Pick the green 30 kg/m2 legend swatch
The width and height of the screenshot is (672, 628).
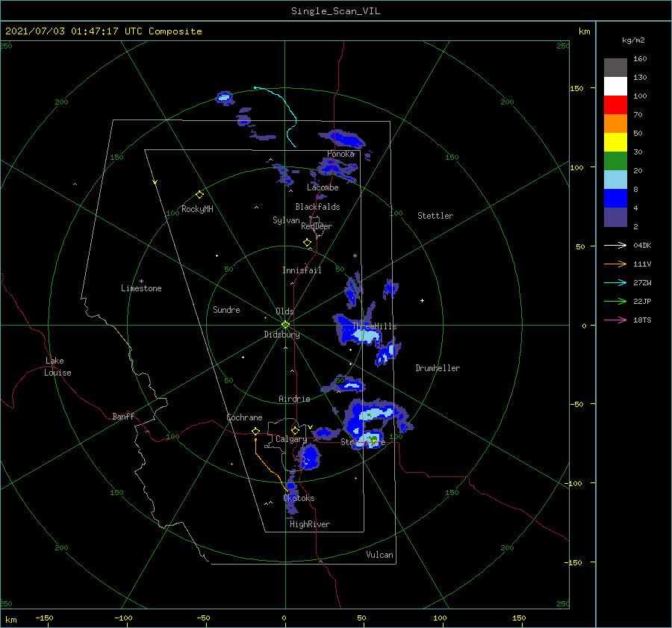tap(615, 161)
